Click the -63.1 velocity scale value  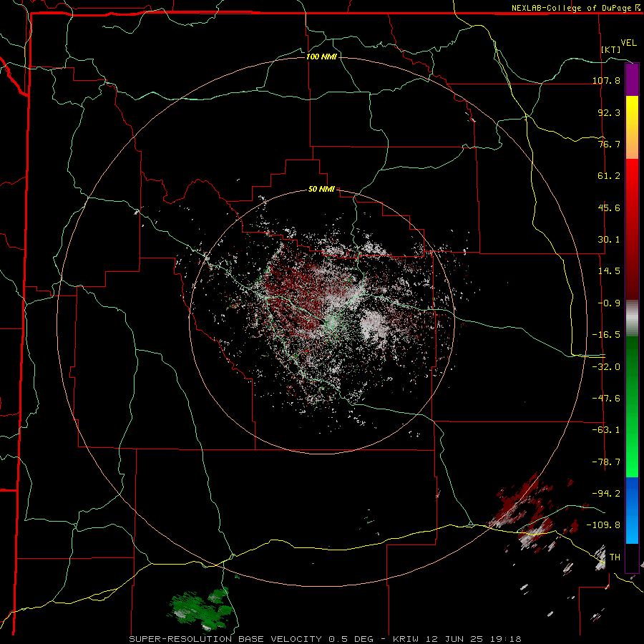click(x=606, y=430)
